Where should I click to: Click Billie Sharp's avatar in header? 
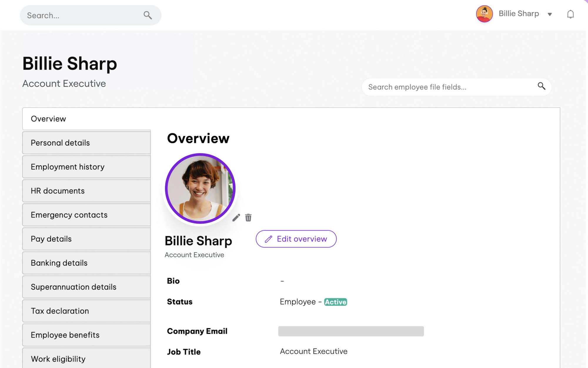484,14
